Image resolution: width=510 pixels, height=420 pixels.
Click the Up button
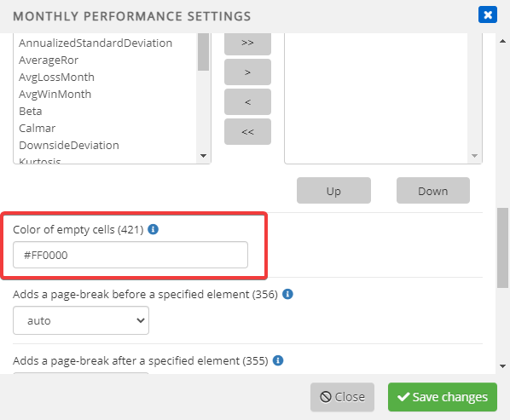pyautogui.click(x=333, y=191)
